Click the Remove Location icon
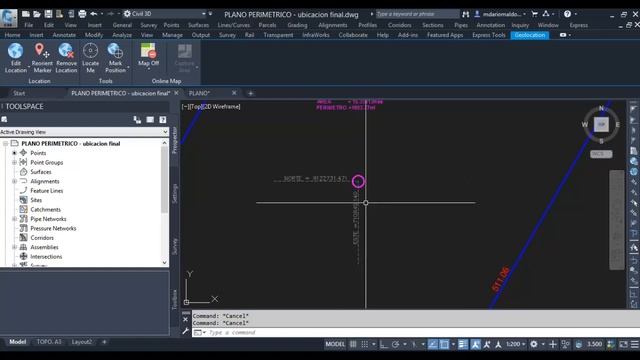Viewport: 640px width, 360px height. click(66, 51)
